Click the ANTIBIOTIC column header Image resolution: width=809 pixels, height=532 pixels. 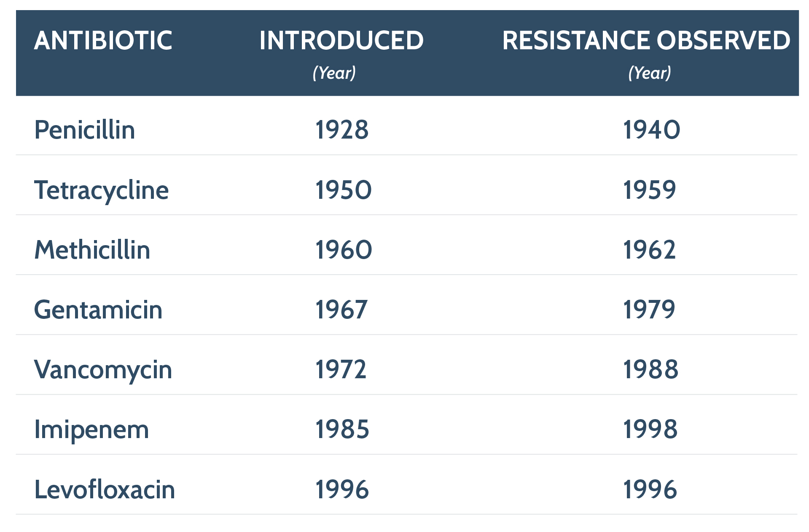coord(103,41)
